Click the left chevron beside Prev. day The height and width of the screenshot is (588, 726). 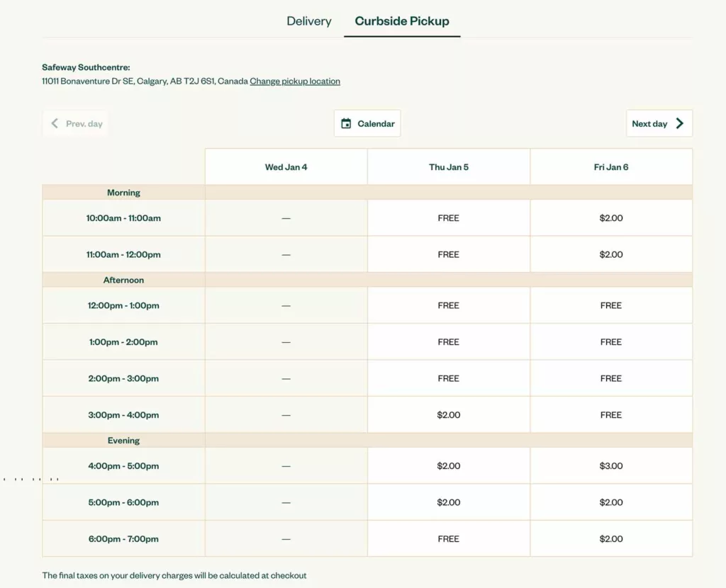pyautogui.click(x=55, y=123)
